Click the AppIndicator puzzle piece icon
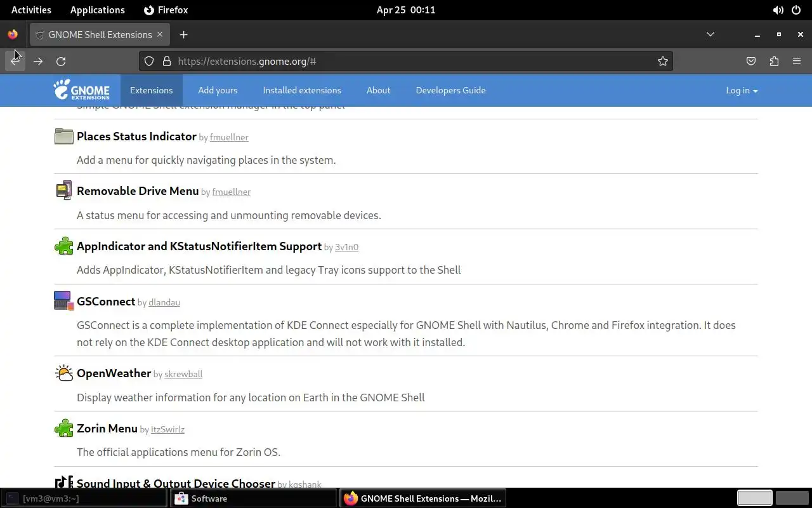The image size is (812, 508). pyautogui.click(x=63, y=246)
